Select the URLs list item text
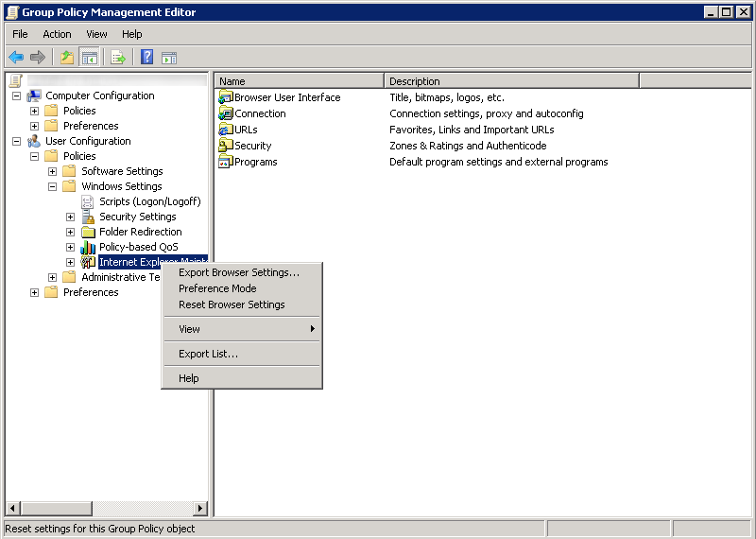Screen dimensions: 756x539 click(246, 130)
